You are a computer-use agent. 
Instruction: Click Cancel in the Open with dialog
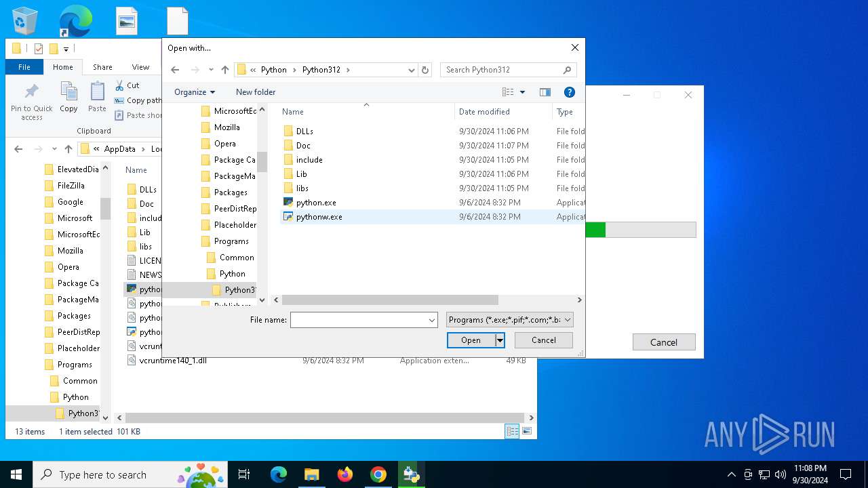click(x=544, y=340)
